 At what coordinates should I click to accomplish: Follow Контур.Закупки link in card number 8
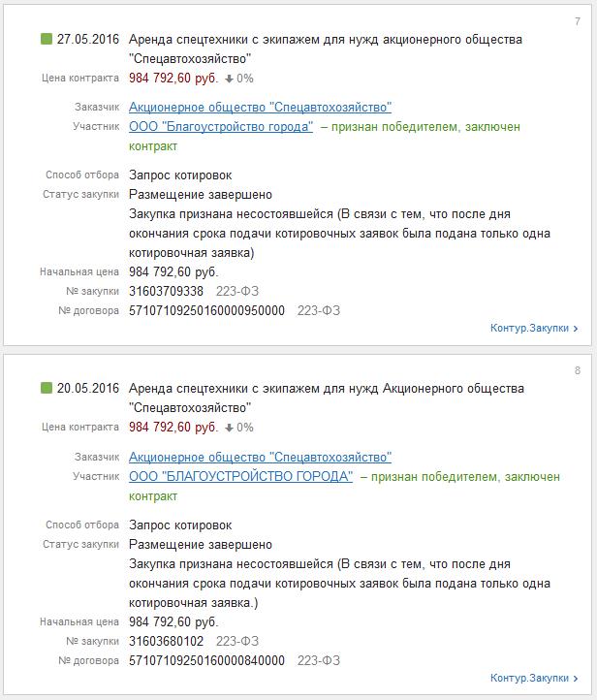534,678
